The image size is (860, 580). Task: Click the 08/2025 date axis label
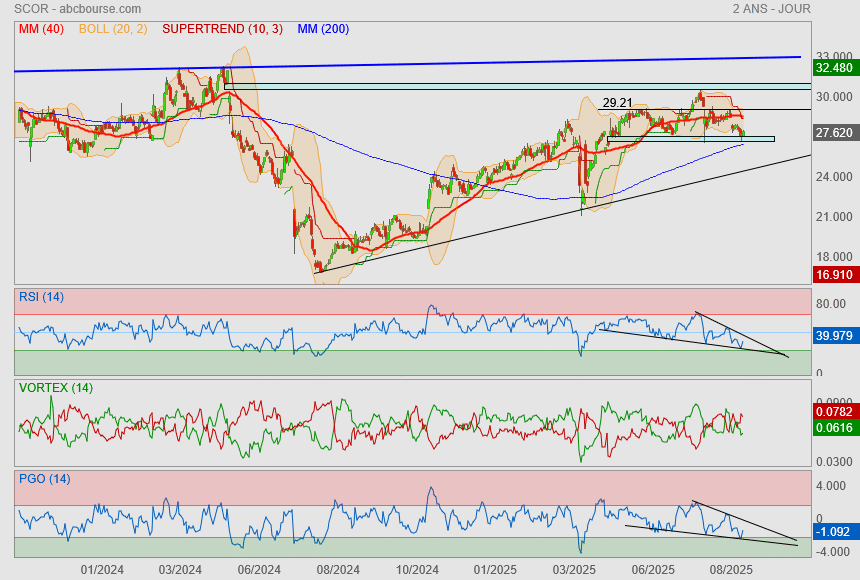[731, 569]
